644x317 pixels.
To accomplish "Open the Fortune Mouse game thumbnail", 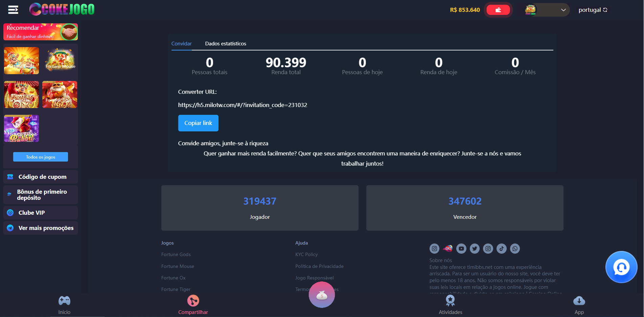I will pos(60,61).
